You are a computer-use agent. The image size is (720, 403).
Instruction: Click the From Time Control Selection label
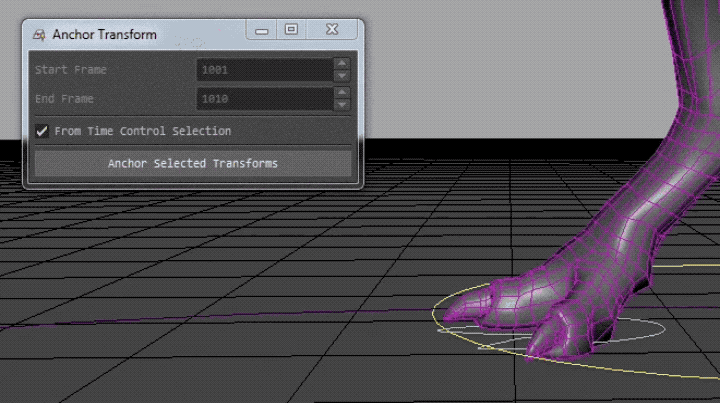pos(142,131)
